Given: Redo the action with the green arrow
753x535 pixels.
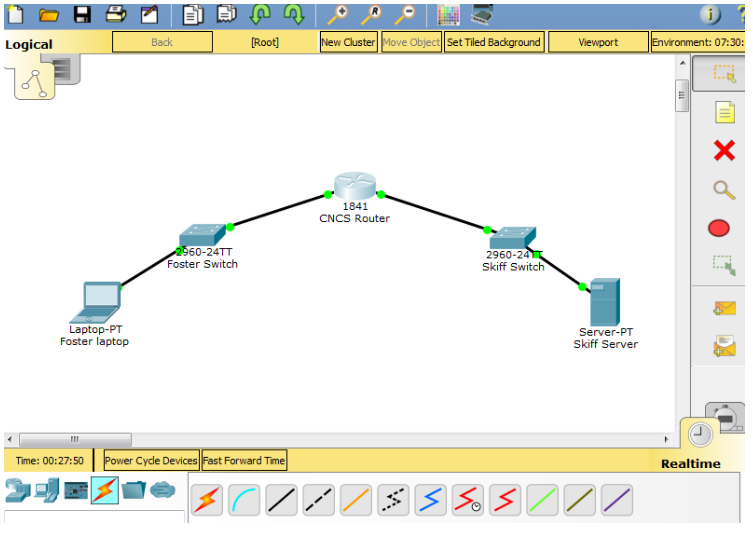Looking at the screenshot, I should (x=294, y=14).
